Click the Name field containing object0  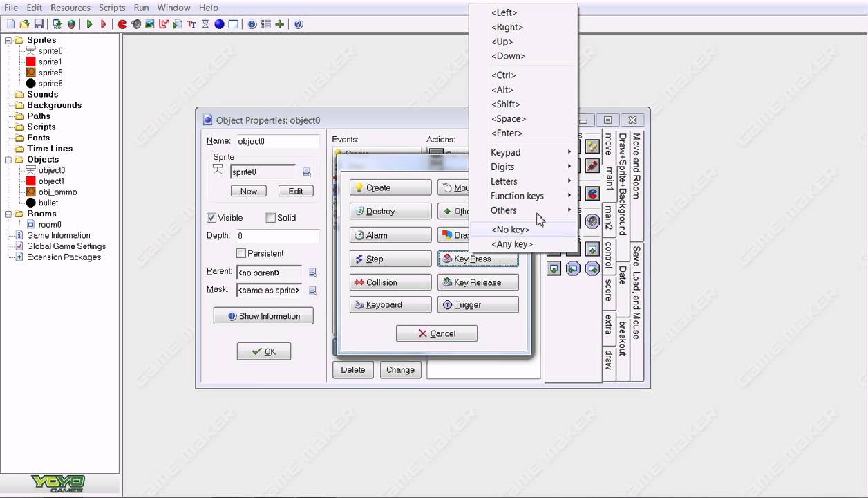coord(278,141)
